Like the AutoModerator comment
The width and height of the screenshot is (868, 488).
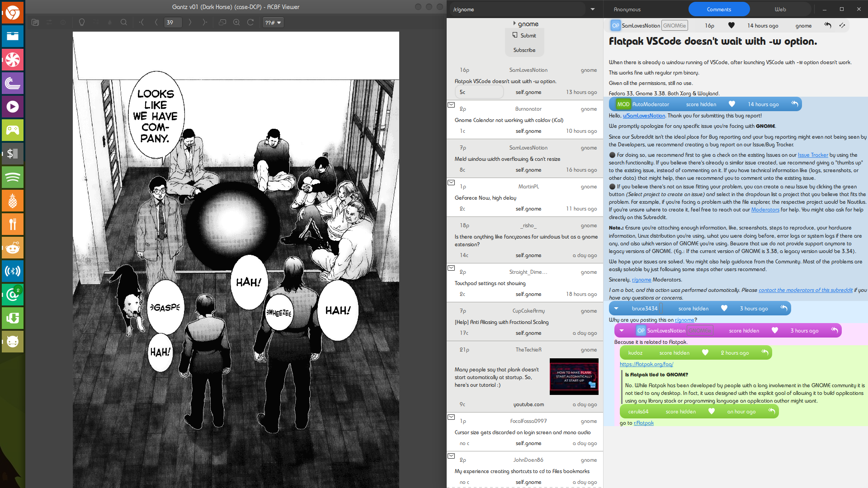(732, 104)
